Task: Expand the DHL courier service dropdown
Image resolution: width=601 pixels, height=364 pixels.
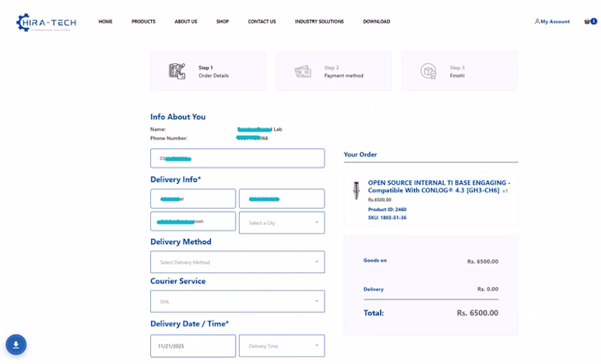Action: [x=237, y=302]
